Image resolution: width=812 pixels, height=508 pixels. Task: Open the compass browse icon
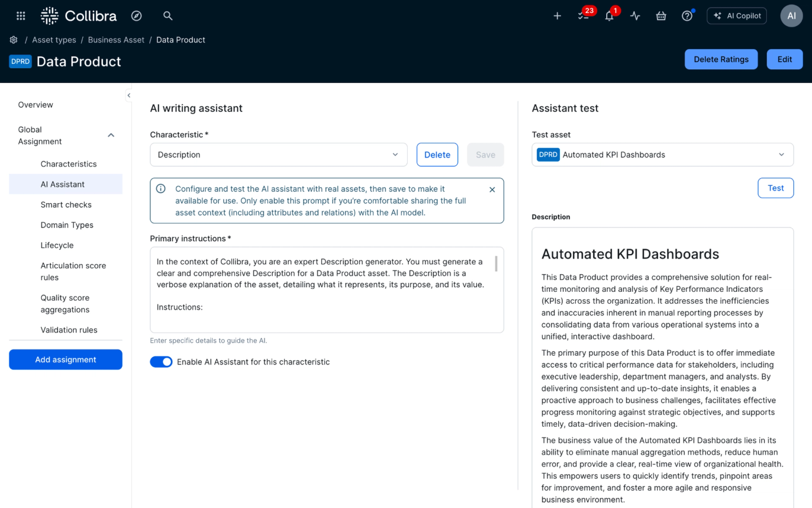[136, 16]
